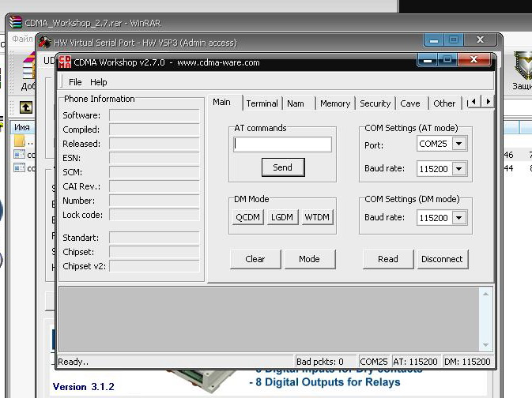Click the Chipset information field

154,252
